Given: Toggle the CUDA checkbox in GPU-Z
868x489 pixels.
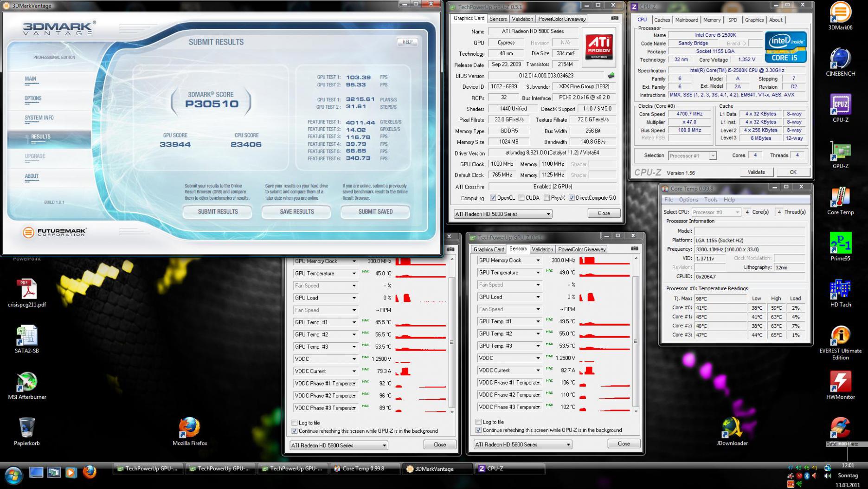Looking at the screenshot, I should (x=521, y=198).
